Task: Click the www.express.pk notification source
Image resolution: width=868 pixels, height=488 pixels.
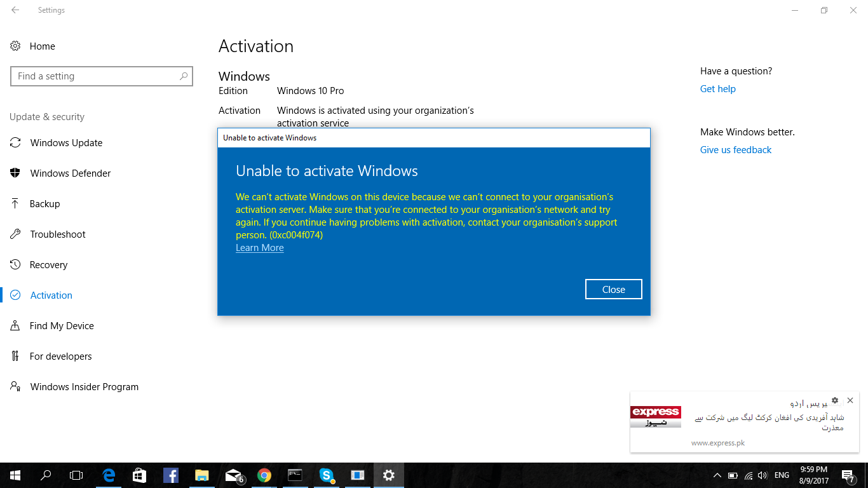Action: [718, 443]
